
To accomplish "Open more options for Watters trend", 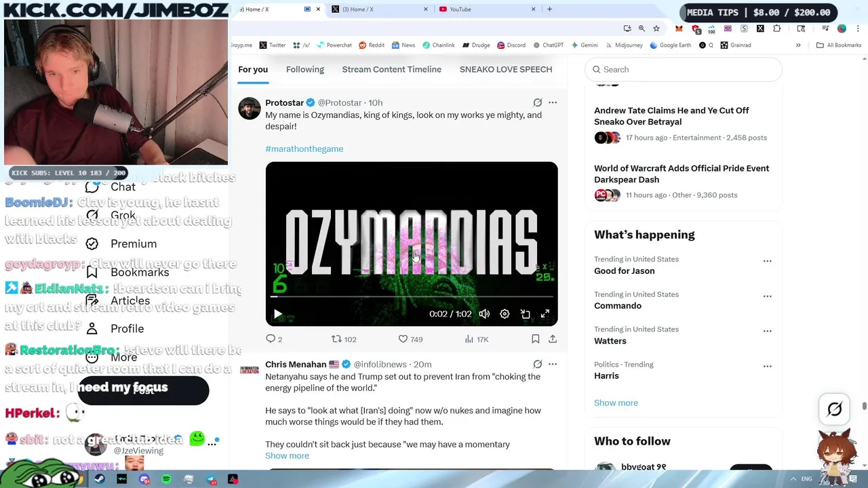I will click(x=767, y=331).
